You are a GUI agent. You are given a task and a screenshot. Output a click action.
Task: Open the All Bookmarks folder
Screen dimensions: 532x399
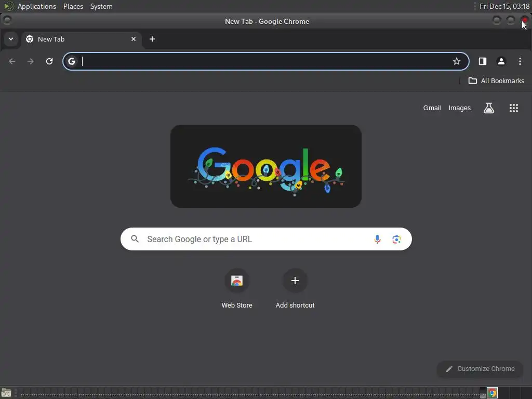click(x=496, y=81)
